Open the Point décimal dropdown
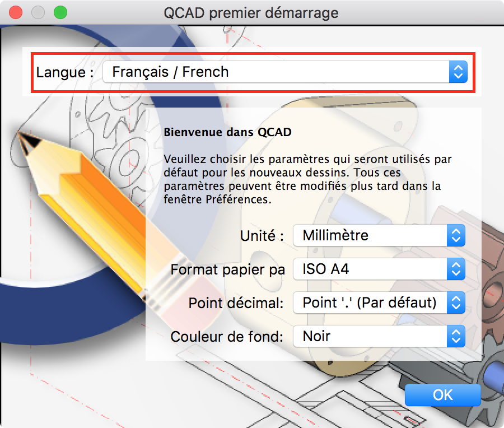 [x=370, y=303]
